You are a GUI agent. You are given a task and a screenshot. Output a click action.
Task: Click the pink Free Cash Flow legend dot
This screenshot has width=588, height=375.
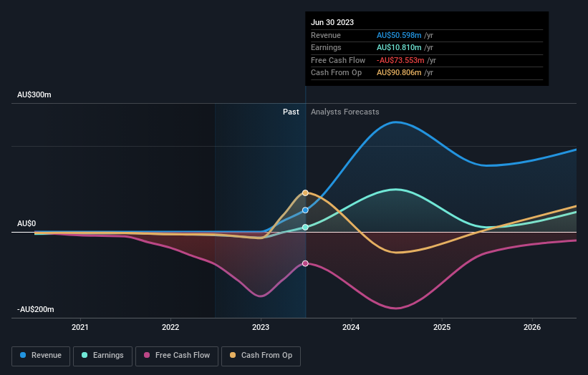(x=147, y=355)
